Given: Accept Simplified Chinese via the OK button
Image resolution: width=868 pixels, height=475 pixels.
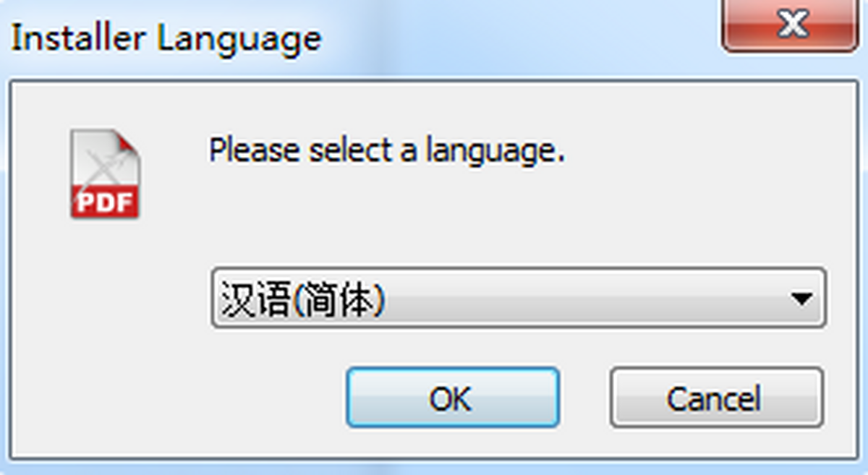Looking at the screenshot, I should pyautogui.click(x=453, y=398).
